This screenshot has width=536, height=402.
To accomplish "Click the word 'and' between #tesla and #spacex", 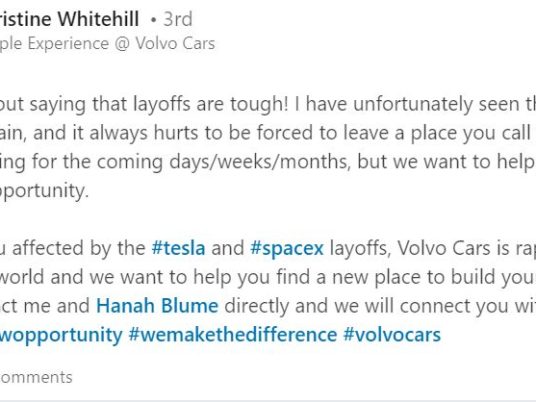I will (x=228, y=248).
